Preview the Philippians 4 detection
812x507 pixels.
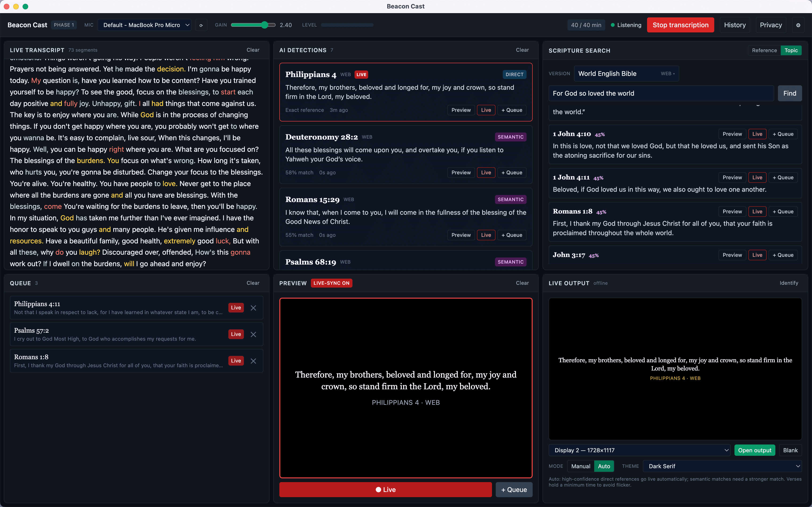(461, 110)
